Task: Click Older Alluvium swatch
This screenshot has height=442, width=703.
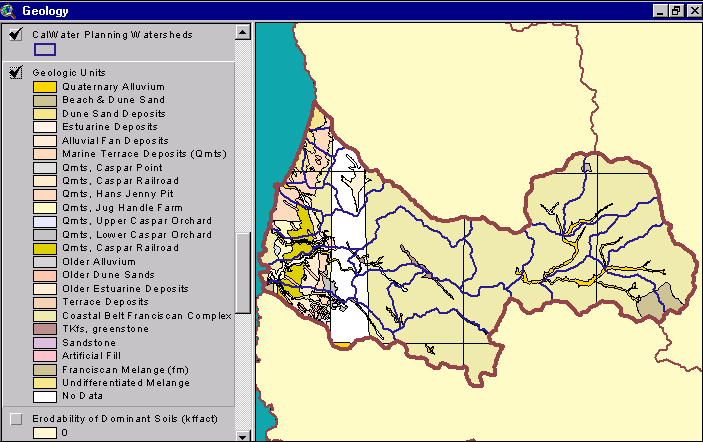Action: 45,262
